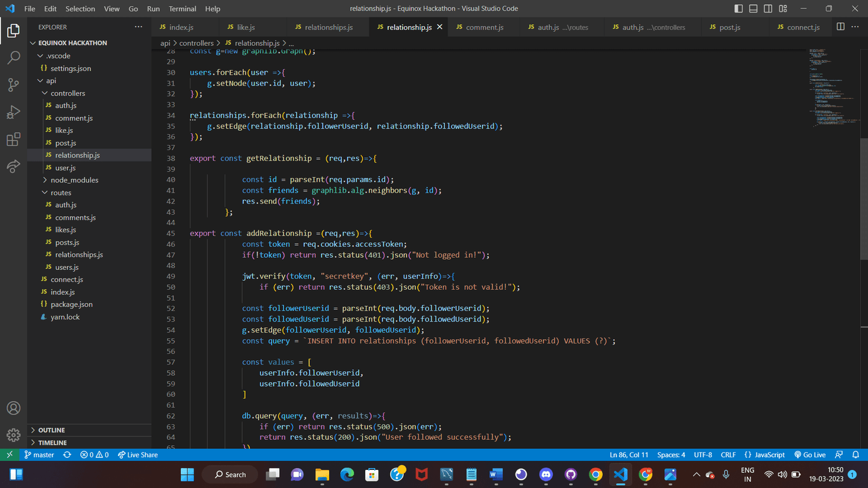Image resolution: width=868 pixels, height=488 pixels.
Task: Open user.js under controllers
Action: click(89, 168)
